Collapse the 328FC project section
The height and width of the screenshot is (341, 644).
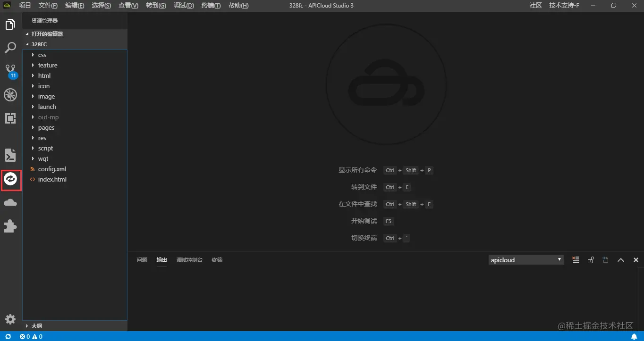pos(75,44)
